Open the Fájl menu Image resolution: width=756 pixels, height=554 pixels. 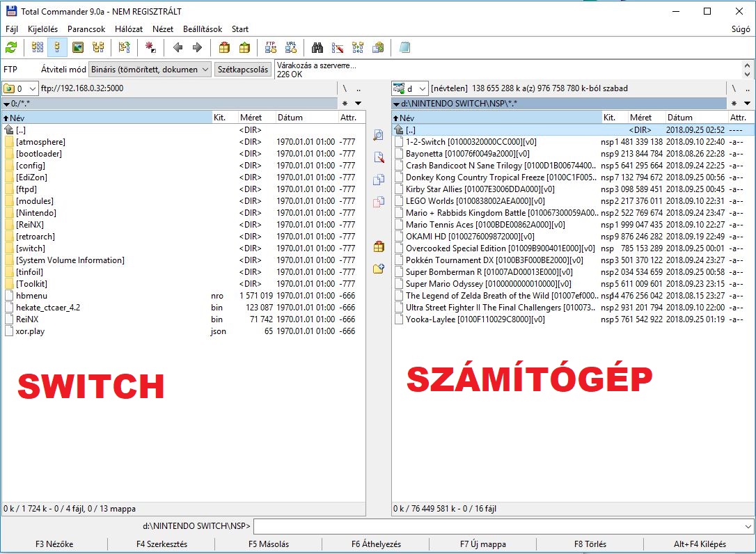12,29
